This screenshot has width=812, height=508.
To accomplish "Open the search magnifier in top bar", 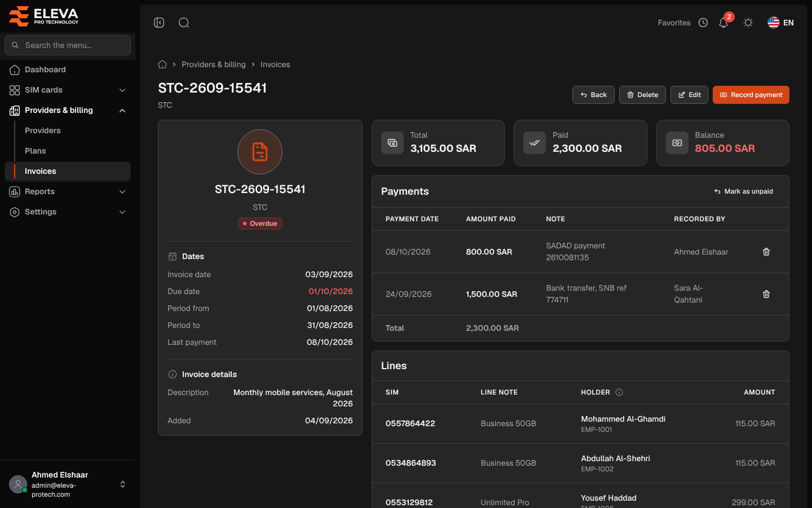I will click(184, 23).
